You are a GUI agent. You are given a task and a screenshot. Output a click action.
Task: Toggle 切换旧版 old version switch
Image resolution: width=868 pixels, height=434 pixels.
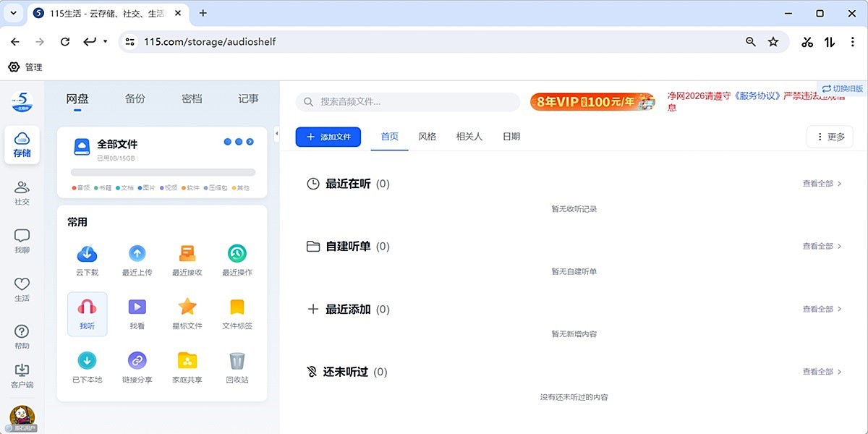click(843, 89)
